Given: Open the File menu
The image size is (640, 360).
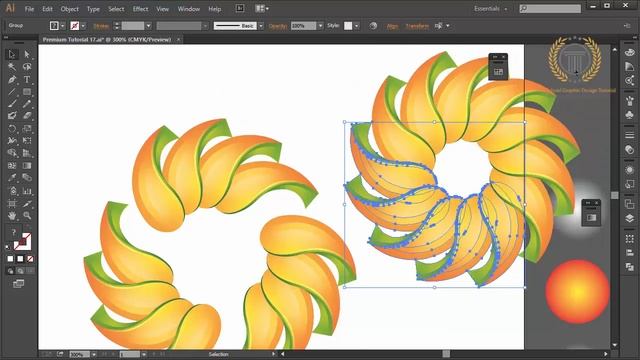Looking at the screenshot, I should point(29,9).
